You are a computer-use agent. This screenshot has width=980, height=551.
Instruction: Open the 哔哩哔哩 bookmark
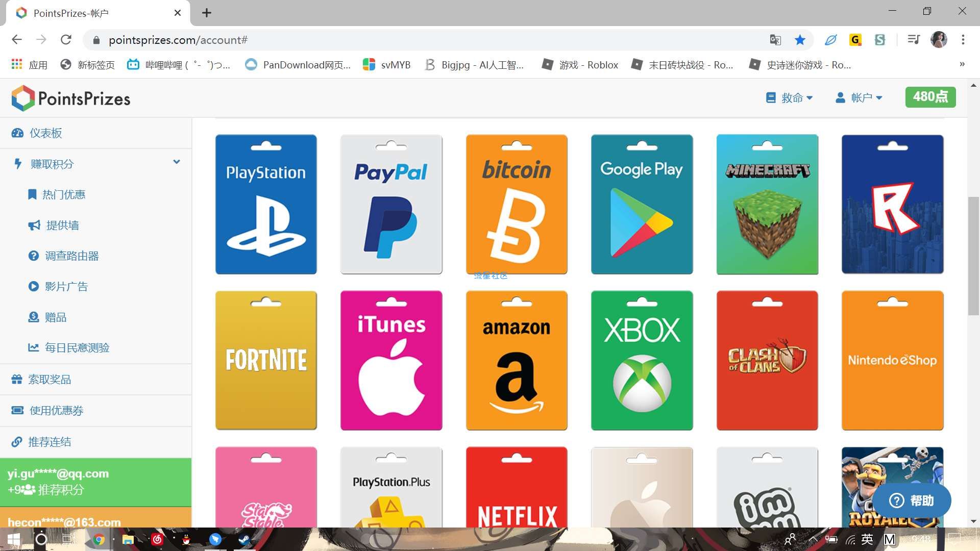(179, 65)
